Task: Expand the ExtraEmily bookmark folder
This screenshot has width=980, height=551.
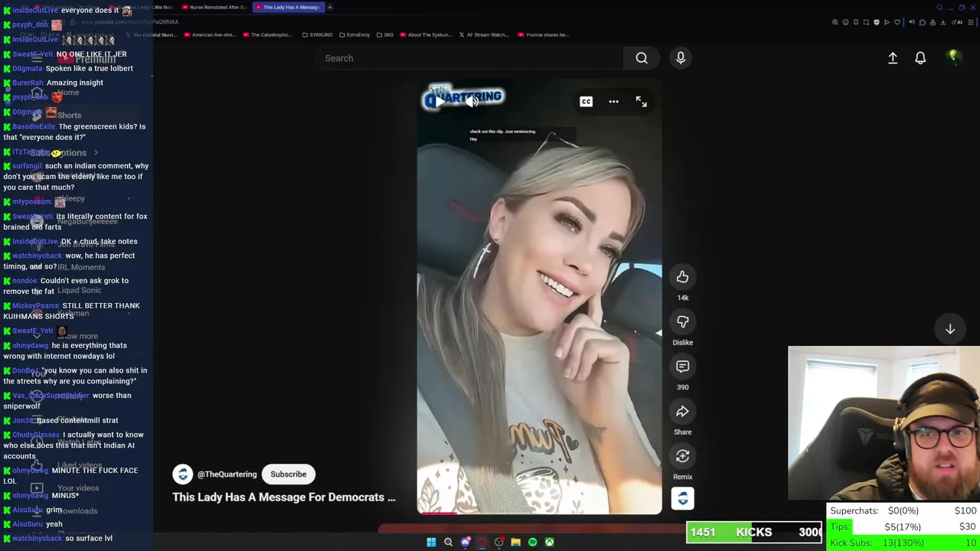Action: pyautogui.click(x=354, y=34)
